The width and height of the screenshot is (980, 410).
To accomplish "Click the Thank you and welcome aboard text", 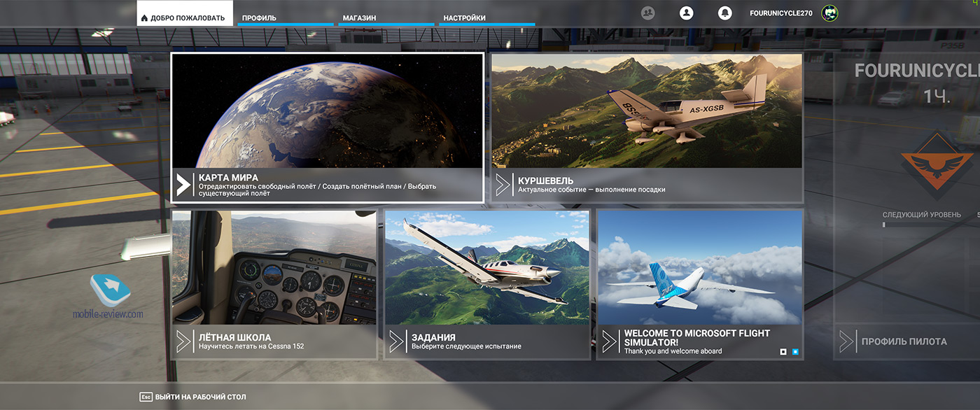I will 673,351.
